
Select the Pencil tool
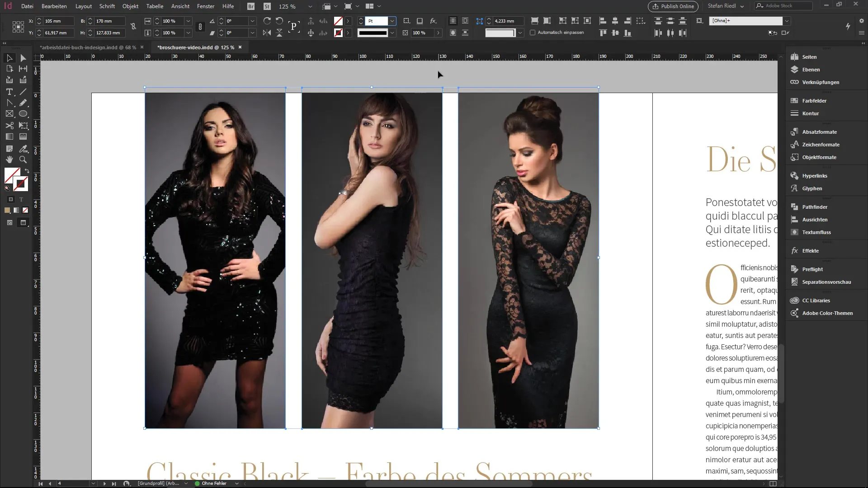[23, 103]
